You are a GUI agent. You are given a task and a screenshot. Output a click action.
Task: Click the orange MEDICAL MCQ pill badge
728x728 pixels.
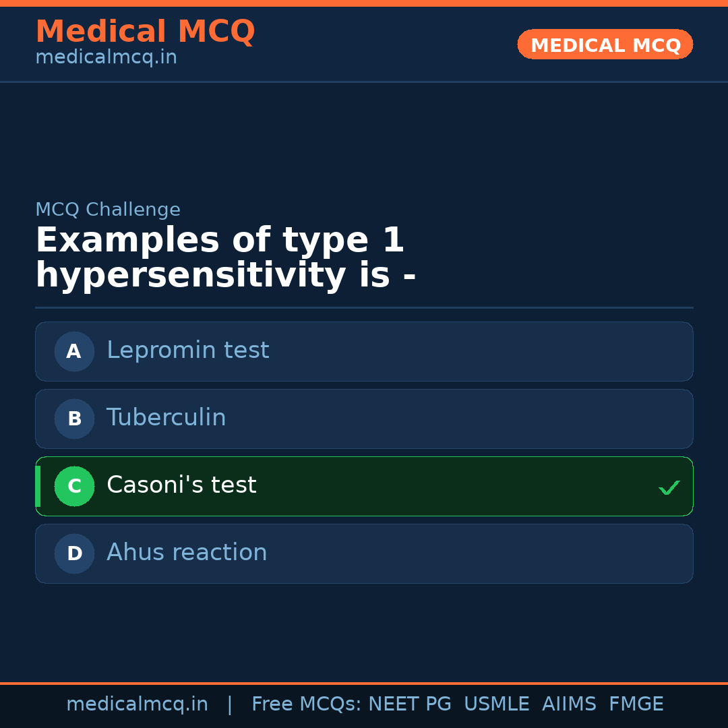point(605,44)
